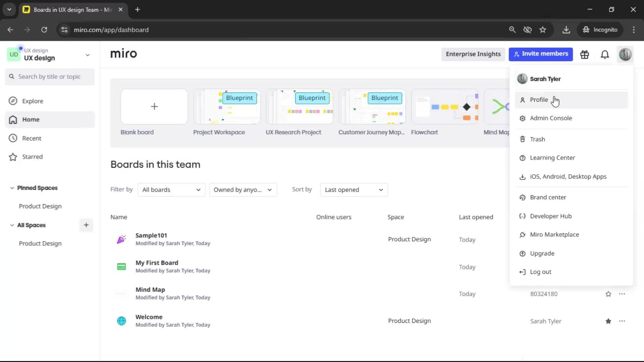Click the Learning Center help icon
This screenshot has width=644, height=362.
pos(522,158)
